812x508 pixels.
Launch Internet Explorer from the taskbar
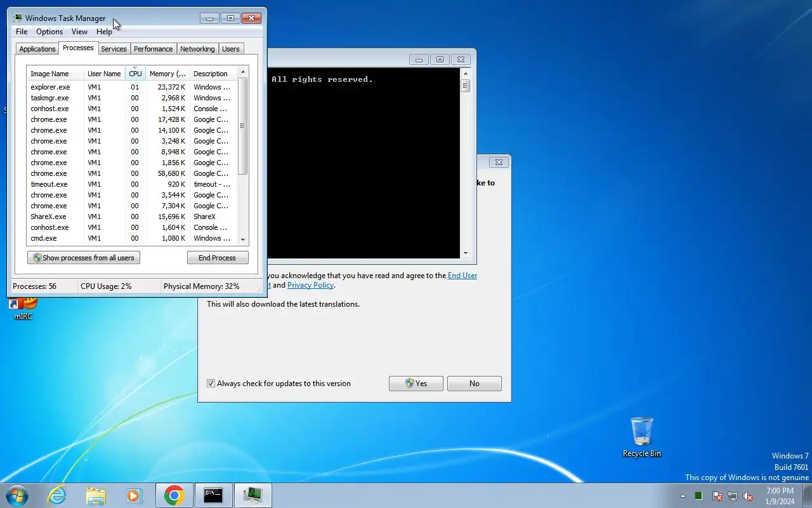click(57, 495)
